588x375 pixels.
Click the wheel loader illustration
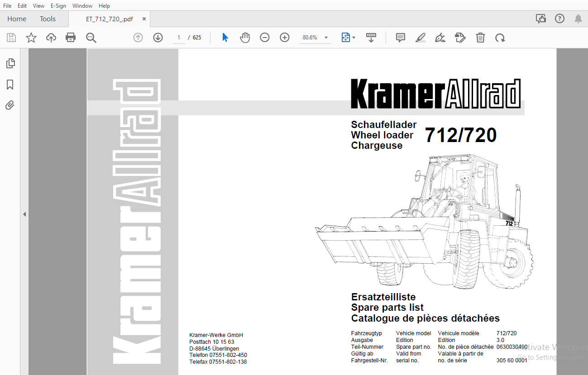[x=424, y=221]
